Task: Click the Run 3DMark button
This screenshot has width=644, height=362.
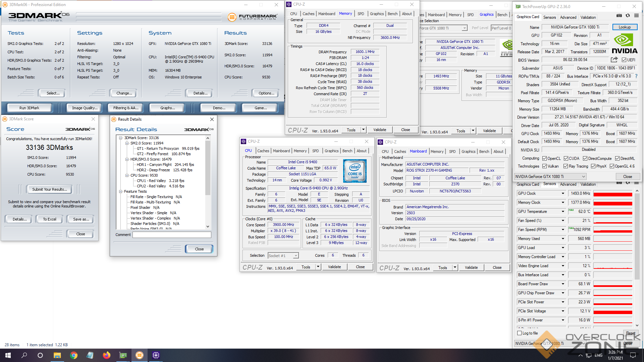Action: [30, 108]
